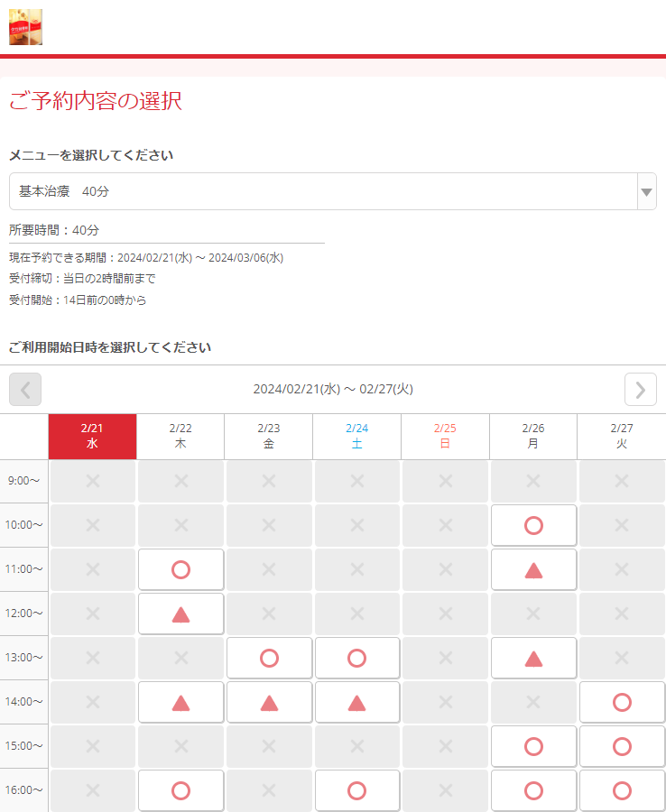
Task: Select the 2/24 土 date header
Action: [x=356, y=437]
